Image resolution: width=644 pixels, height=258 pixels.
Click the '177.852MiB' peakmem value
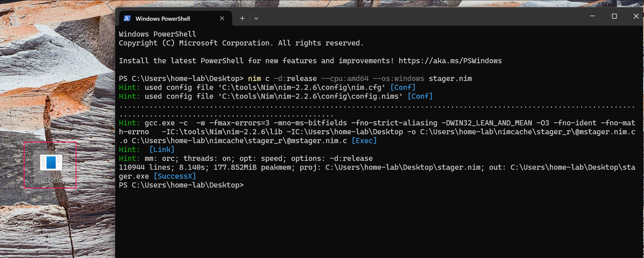coord(235,167)
